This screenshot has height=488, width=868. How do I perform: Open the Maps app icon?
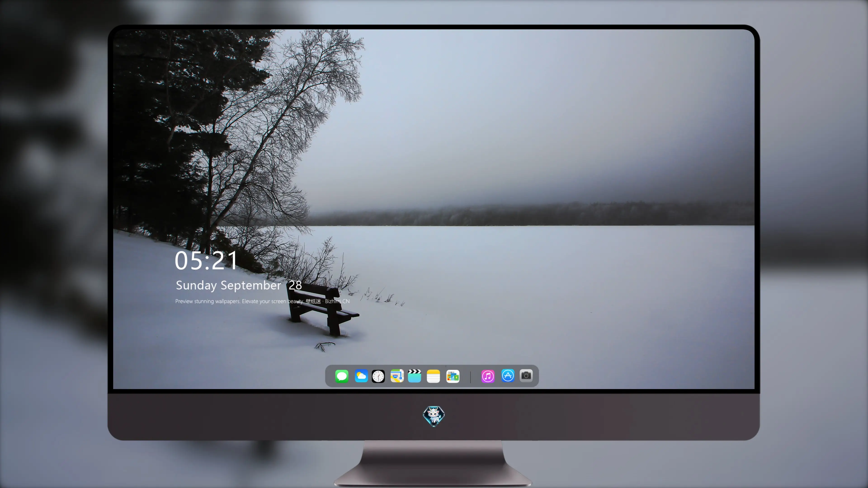(397, 376)
